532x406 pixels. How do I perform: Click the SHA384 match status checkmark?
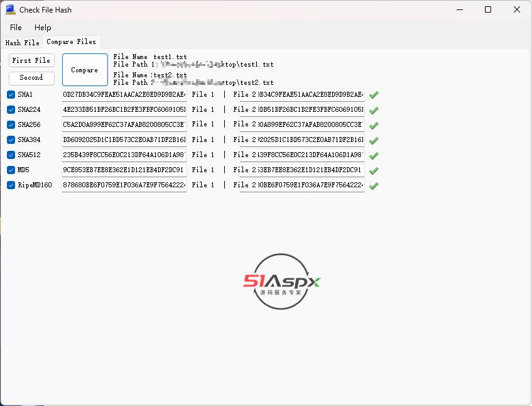pyautogui.click(x=374, y=140)
